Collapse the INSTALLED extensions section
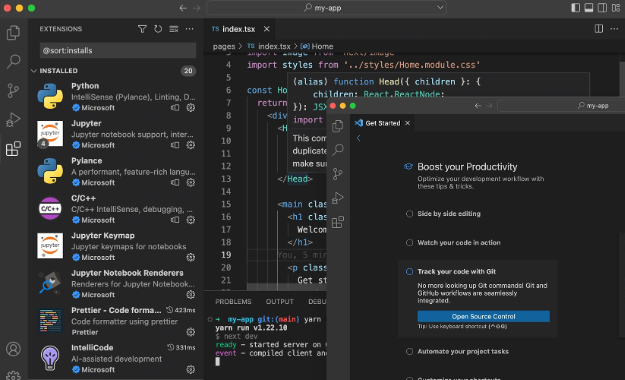 click(x=34, y=71)
